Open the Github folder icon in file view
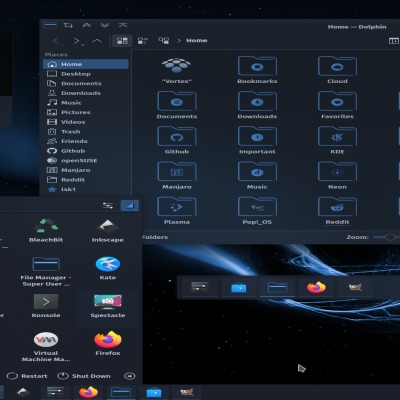Screen dimensions: 400x400 177,137
